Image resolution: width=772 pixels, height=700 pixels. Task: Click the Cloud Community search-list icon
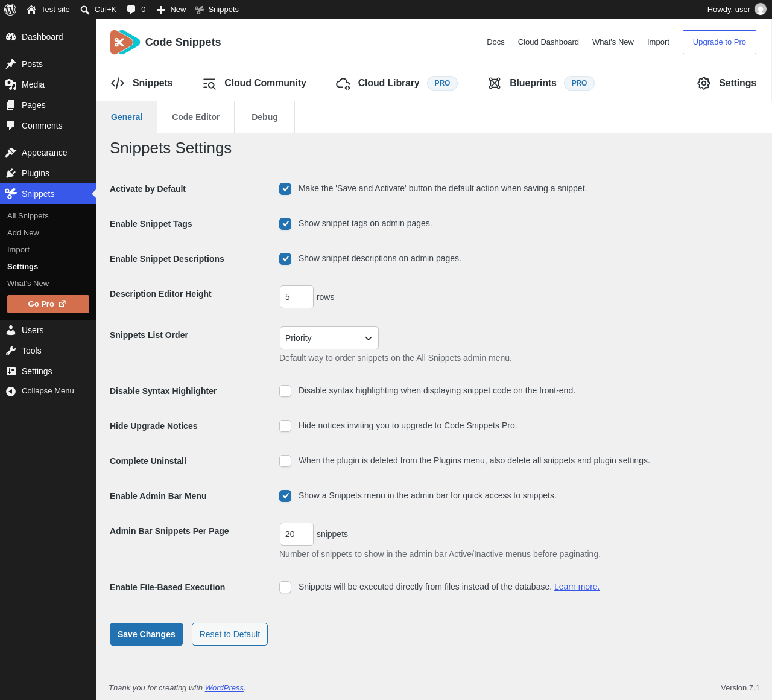(209, 83)
